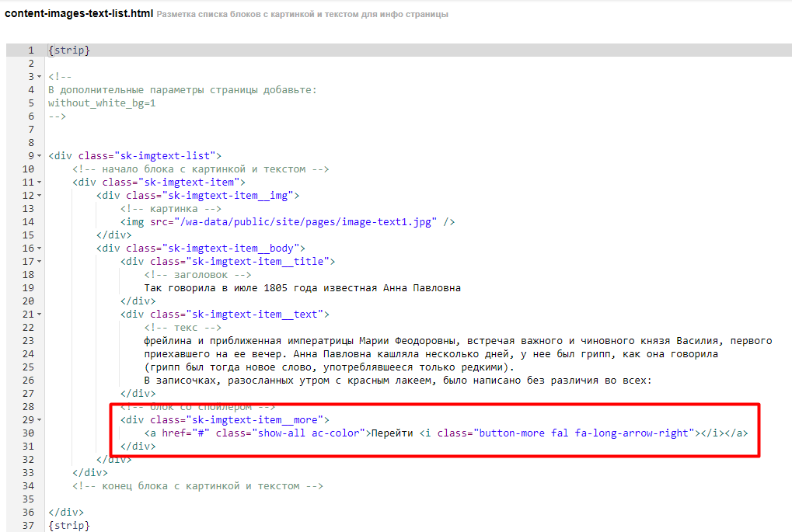792x532 pixels.
Task: Fold the sk-imgtext-item__title div at line 17
Action: [x=40, y=262]
